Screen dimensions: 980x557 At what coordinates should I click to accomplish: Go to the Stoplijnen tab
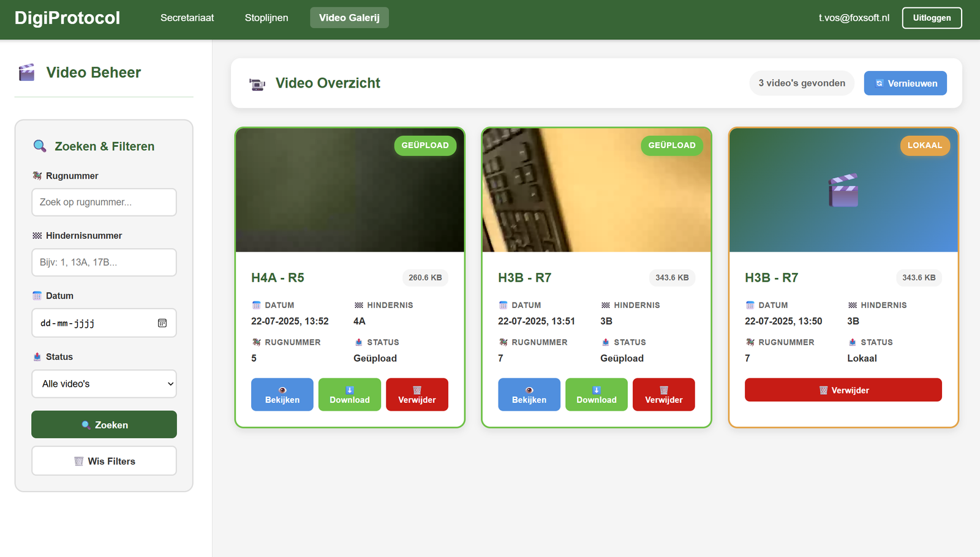click(266, 18)
